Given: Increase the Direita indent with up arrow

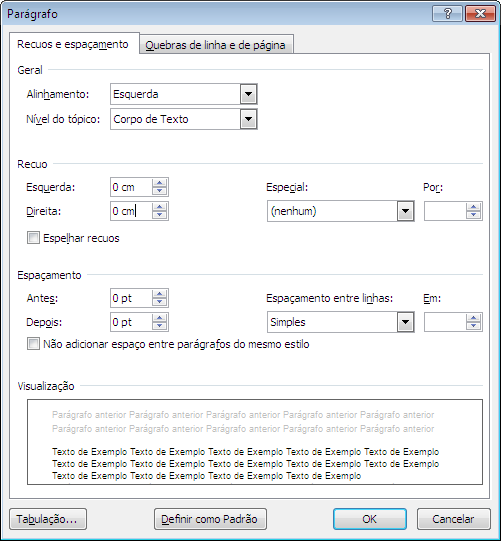Looking at the screenshot, I should (x=159, y=207).
